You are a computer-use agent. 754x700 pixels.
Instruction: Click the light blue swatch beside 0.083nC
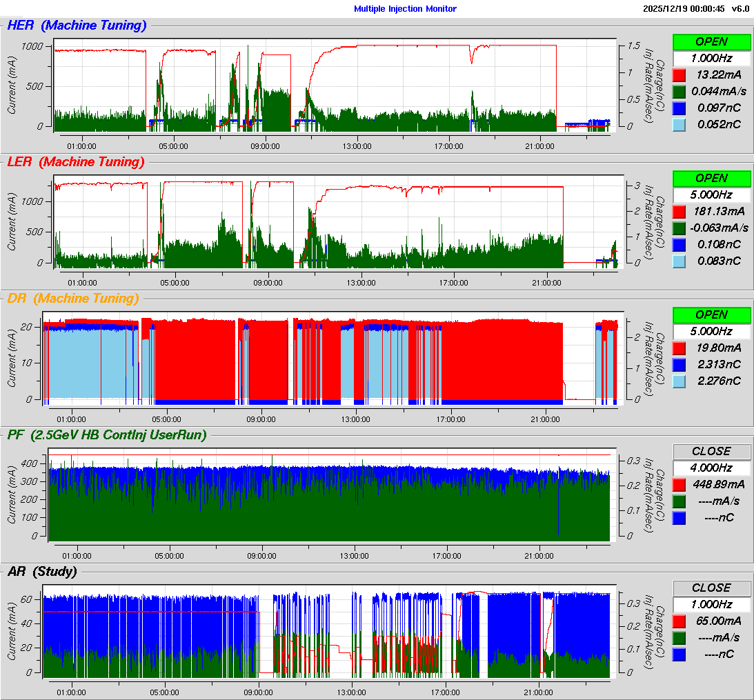(x=679, y=261)
